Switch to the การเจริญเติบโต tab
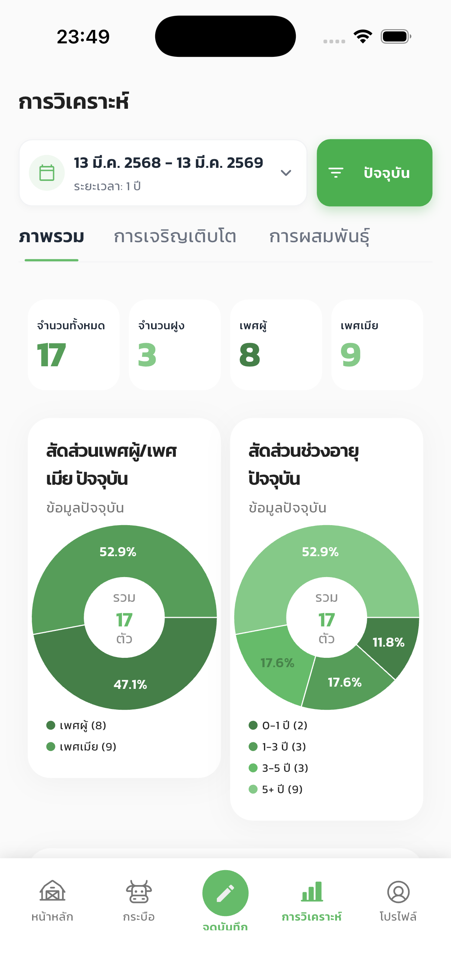The image size is (451, 980). [x=175, y=237]
